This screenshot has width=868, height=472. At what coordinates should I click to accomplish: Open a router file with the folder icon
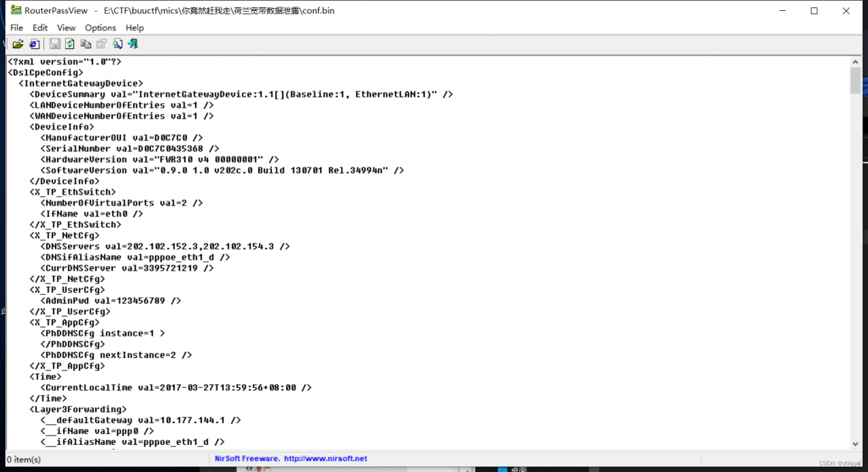click(x=18, y=44)
